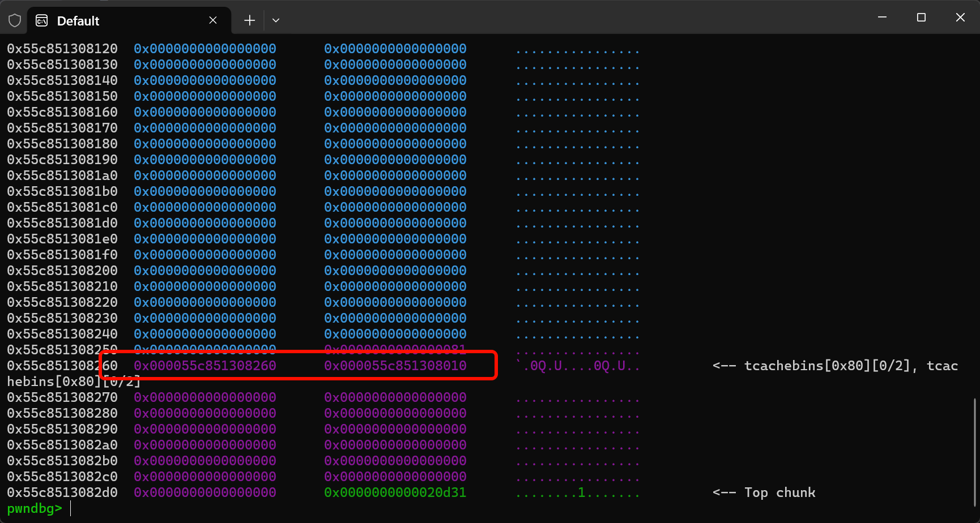The height and width of the screenshot is (523, 980).
Task: Click address 0x55c8513082c0
Action: pos(62,477)
